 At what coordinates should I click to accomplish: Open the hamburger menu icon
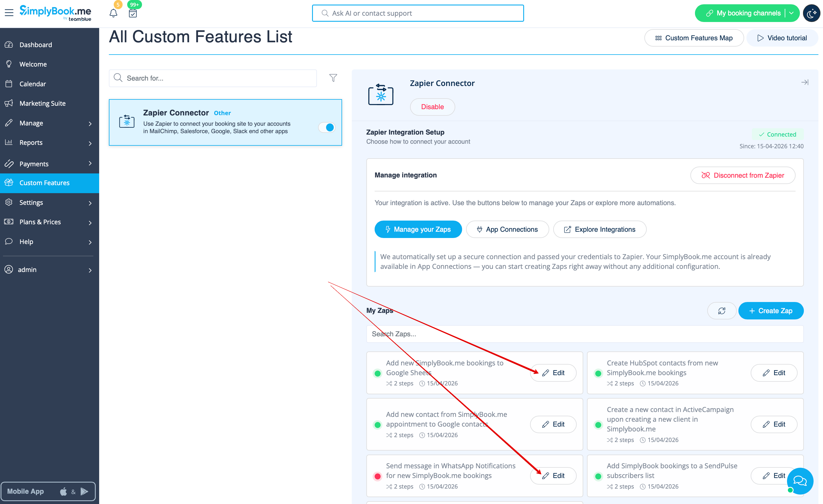(9, 13)
